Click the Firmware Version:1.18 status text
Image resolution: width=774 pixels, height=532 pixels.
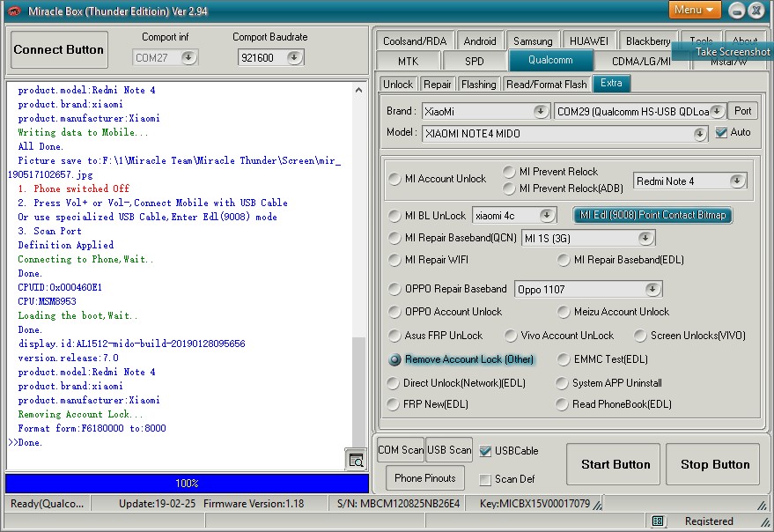coord(254,503)
